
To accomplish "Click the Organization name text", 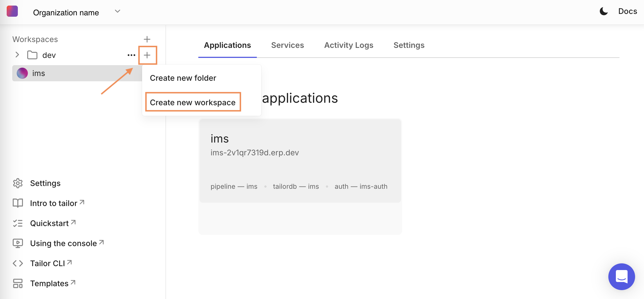I will click(66, 13).
